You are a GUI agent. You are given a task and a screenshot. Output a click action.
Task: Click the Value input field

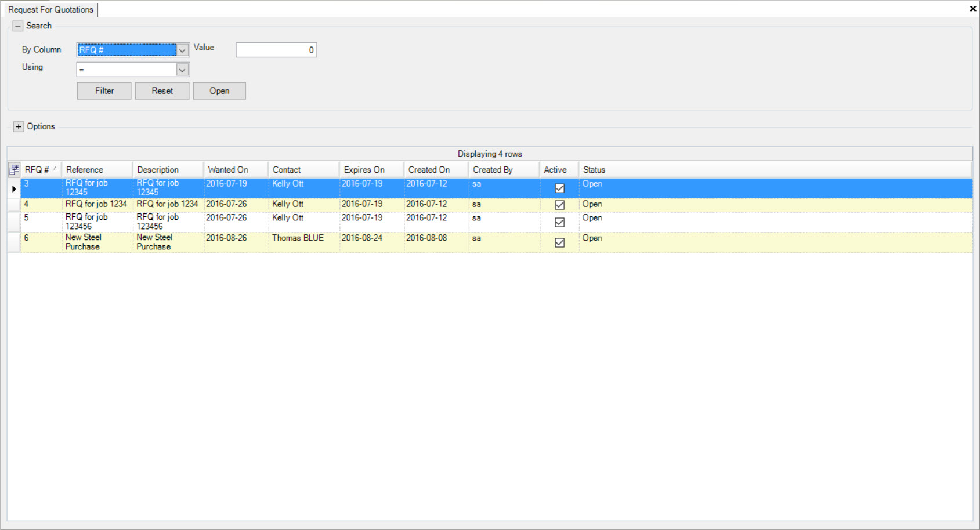point(276,50)
